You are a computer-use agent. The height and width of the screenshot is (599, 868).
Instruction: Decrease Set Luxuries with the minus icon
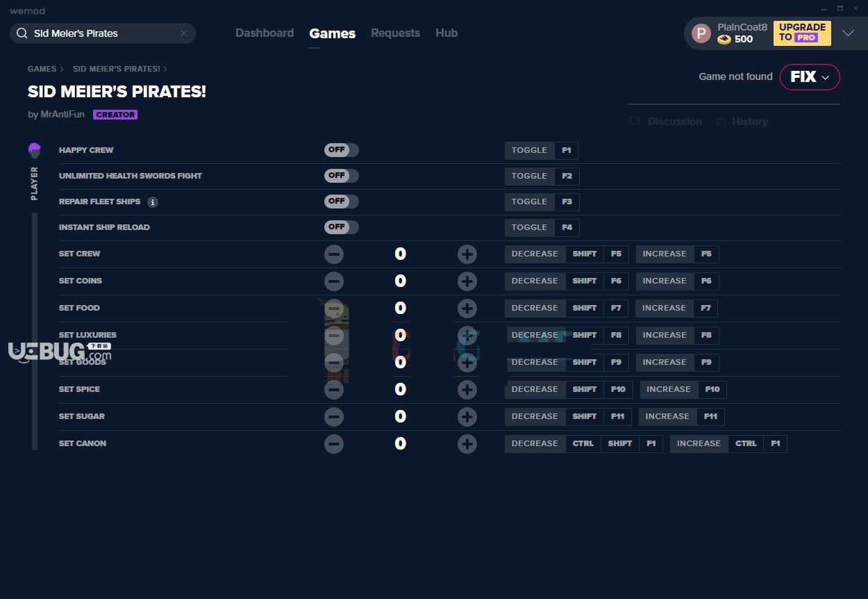coord(334,336)
